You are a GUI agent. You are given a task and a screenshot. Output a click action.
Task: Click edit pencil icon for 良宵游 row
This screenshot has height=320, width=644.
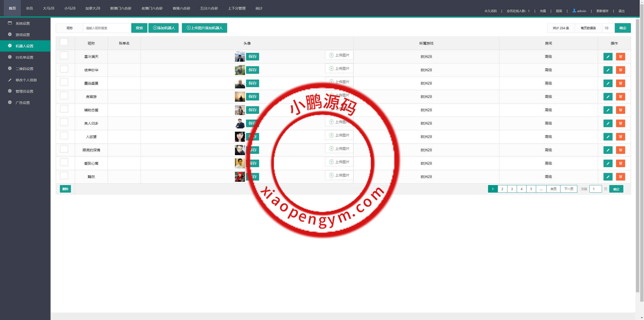tap(608, 97)
